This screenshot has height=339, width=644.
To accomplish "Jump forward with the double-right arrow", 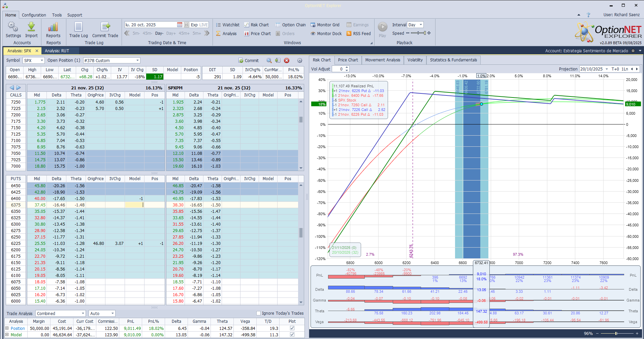I will (x=207, y=33).
